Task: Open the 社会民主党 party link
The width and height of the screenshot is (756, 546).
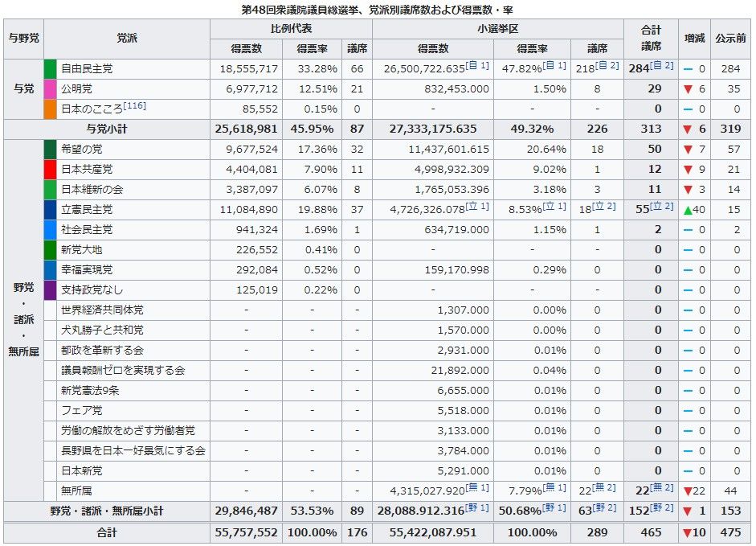Action: point(87,230)
